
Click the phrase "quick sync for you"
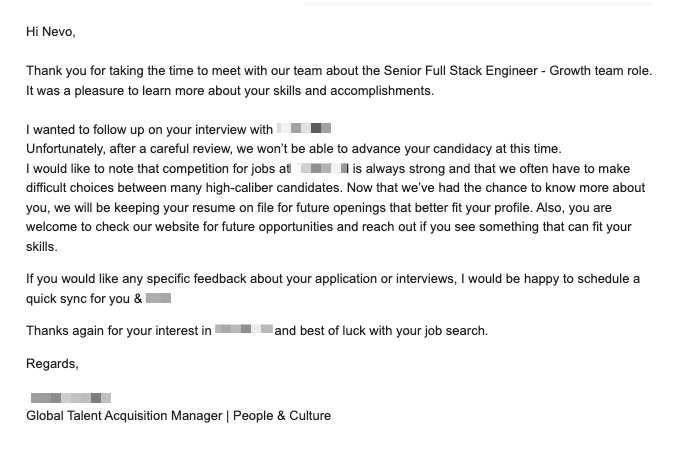pyautogui.click(x=78, y=298)
